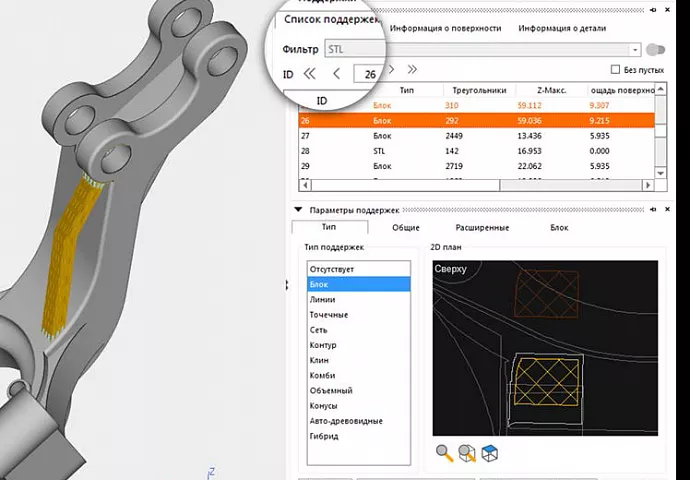Select support type Контур
690x480 pixels.
(x=359, y=345)
